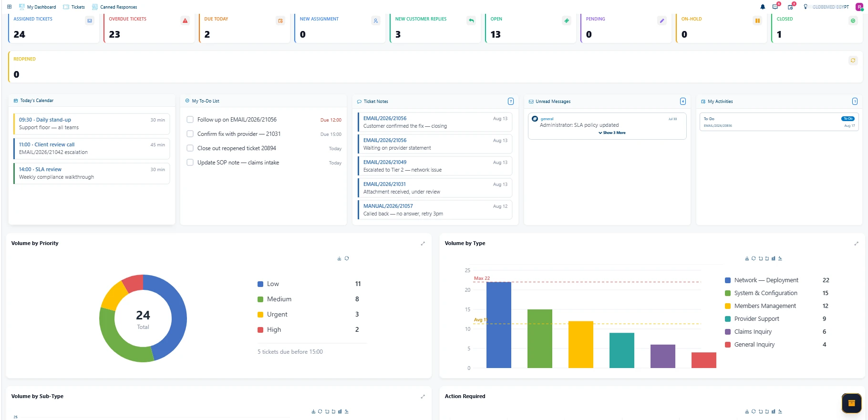Image resolution: width=868 pixels, height=420 pixels.
Task: Click the Reopened refresh icon
Action: [853, 61]
